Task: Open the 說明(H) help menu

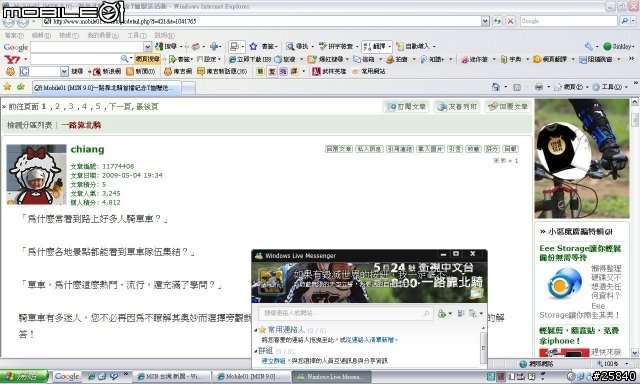Action: pos(164,36)
